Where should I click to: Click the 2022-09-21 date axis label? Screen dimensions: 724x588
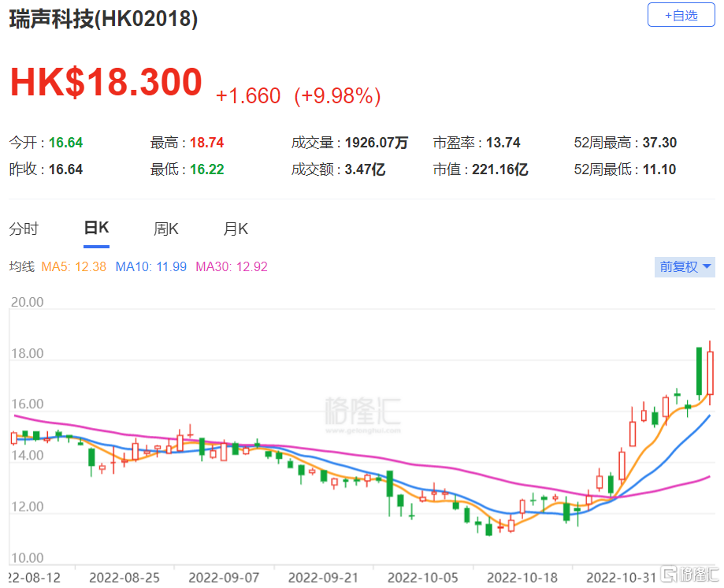pyautogui.click(x=323, y=578)
